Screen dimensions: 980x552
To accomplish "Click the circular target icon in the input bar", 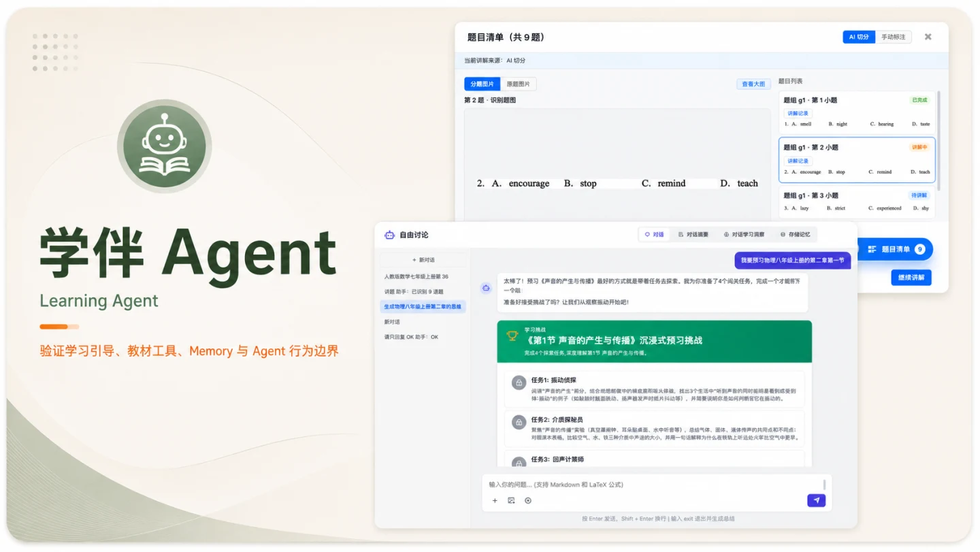I will (528, 501).
